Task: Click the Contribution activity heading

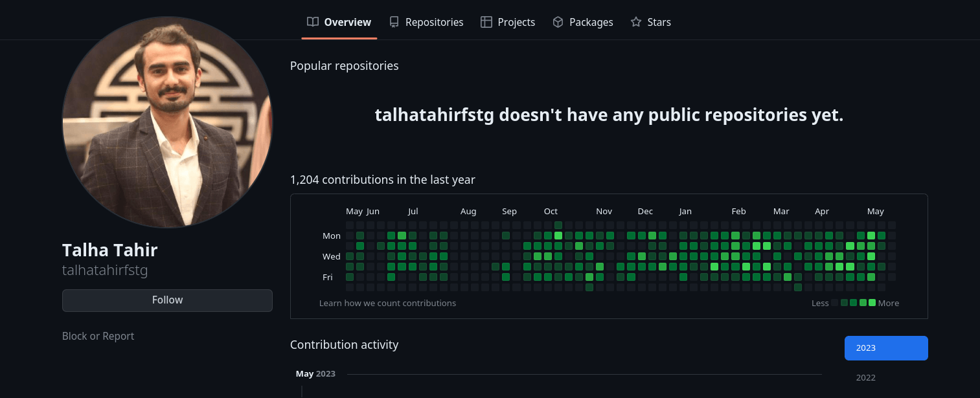Action: tap(345, 345)
